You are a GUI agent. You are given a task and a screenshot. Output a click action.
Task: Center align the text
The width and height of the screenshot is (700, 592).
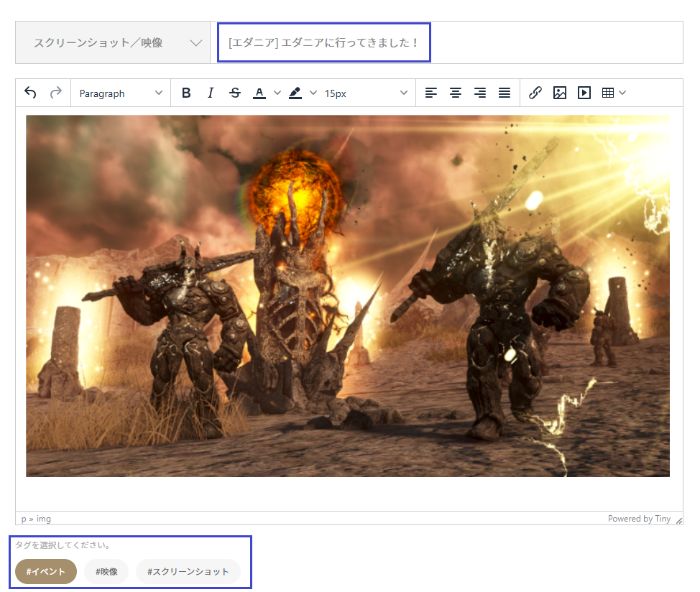456,93
